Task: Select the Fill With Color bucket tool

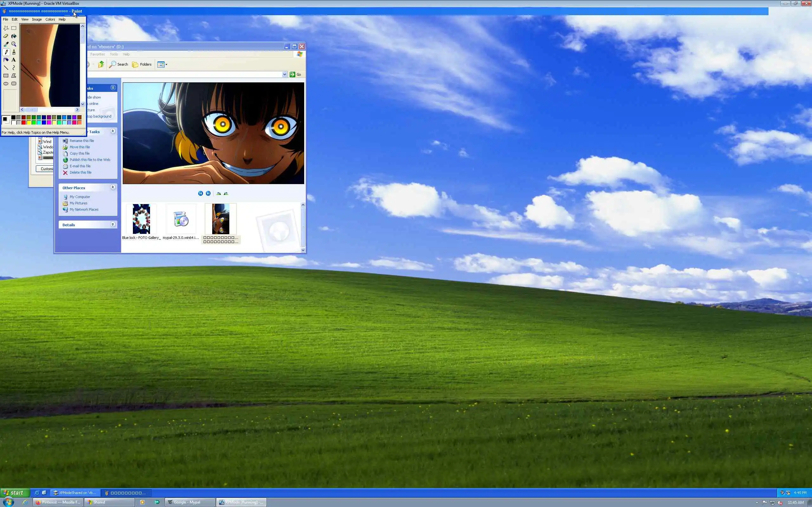Action: click(14, 36)
